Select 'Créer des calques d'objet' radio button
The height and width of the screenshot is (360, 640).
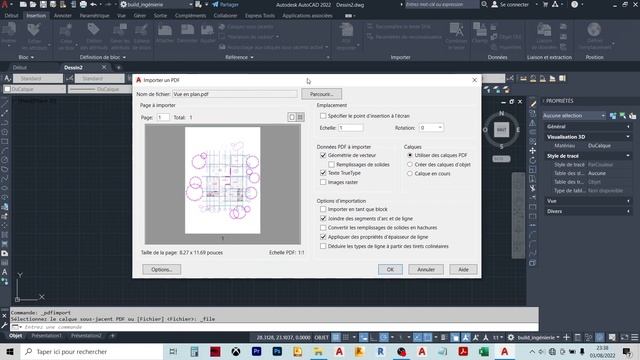click(x=410, y=164)
